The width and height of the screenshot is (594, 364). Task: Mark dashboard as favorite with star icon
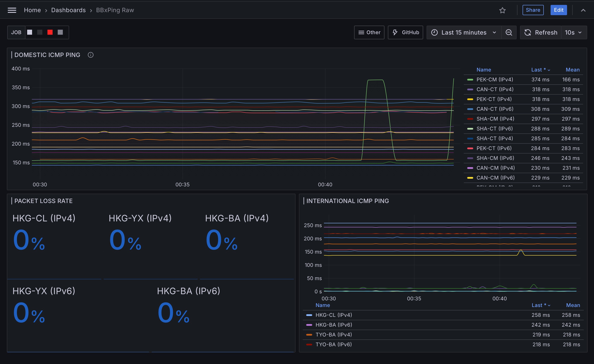[502, 10]
